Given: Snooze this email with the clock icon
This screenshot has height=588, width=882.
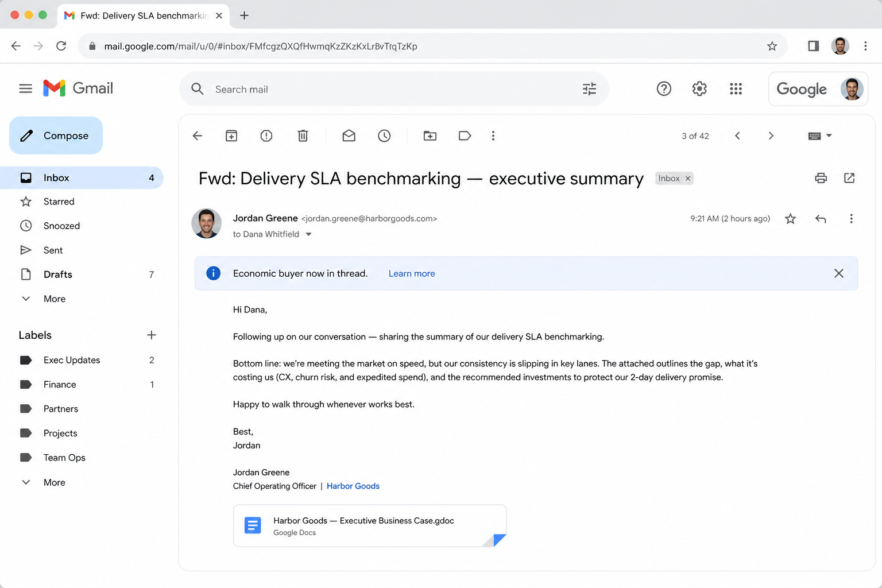Looking at the screenshot, I should pos(384,136).
